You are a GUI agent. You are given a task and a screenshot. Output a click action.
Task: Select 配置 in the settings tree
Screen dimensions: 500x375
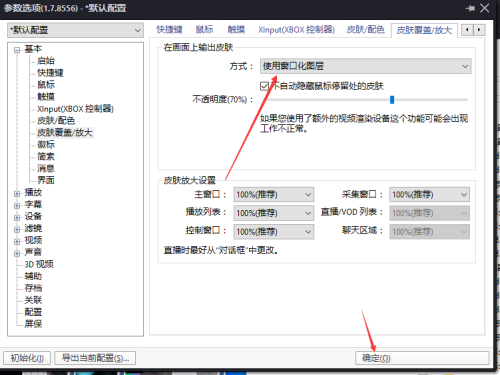33,312
